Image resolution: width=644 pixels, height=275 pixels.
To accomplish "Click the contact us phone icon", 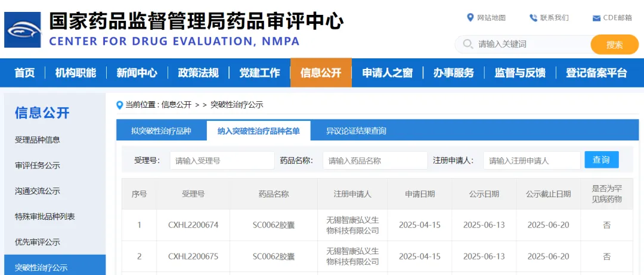I will coord(533,18).
